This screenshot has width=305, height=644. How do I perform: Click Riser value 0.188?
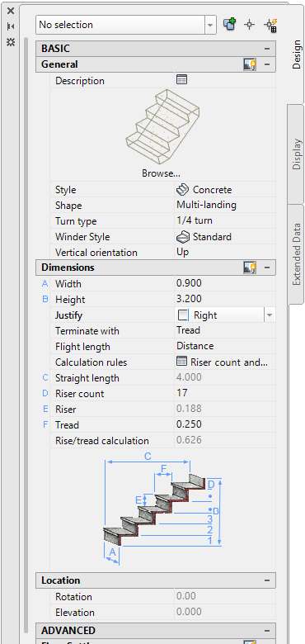click(189, 409)
